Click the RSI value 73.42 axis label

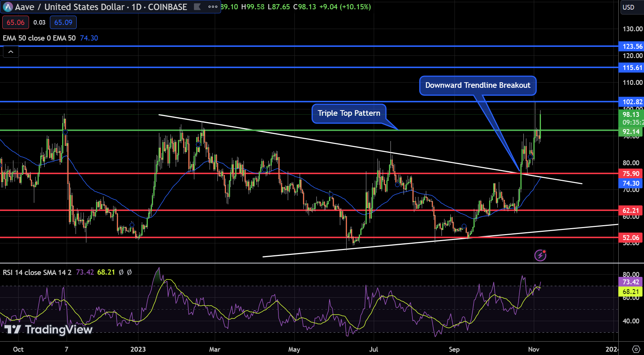[631, 282]
